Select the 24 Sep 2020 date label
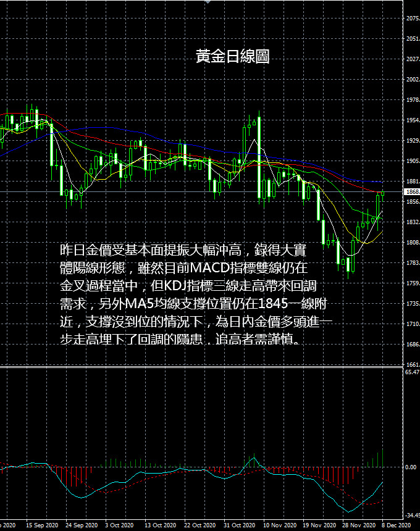 pos(82,525)
